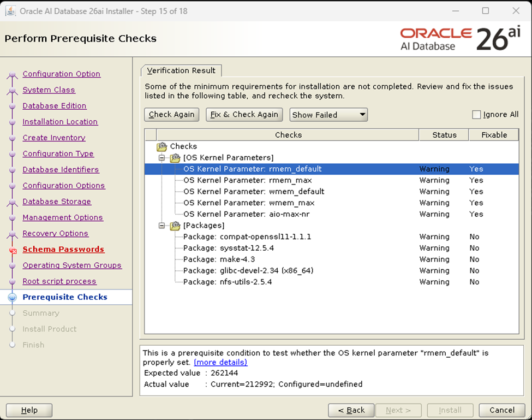The height and width of the screenshot is (420, 532).
Task: Go to Configuration Option step
Action: tap(62, 74)
